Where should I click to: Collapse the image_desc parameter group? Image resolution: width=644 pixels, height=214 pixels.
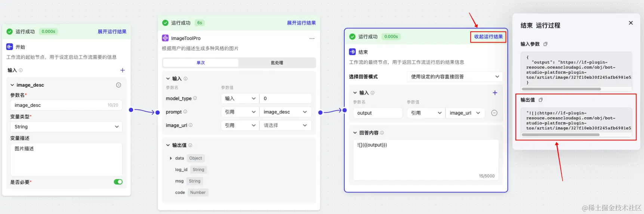coord(12,85)
